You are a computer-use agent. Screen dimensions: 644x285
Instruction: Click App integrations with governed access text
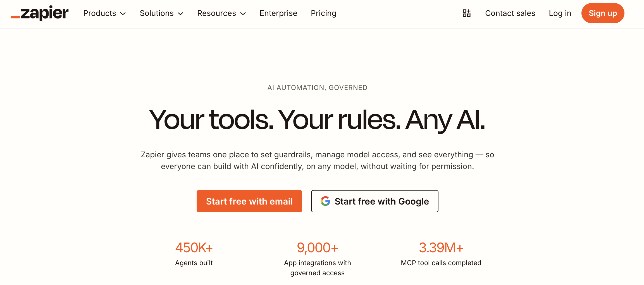(318, 268)
